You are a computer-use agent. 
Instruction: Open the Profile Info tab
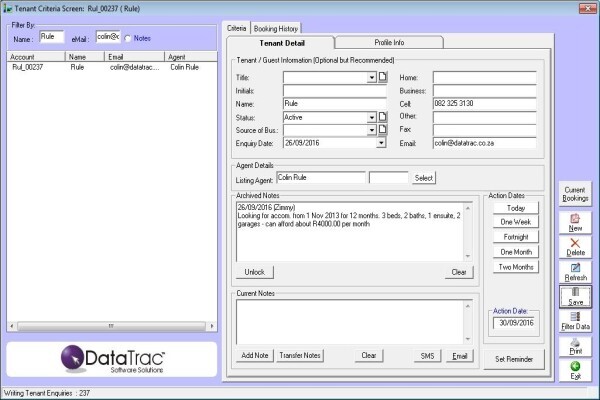coord(389,42)
